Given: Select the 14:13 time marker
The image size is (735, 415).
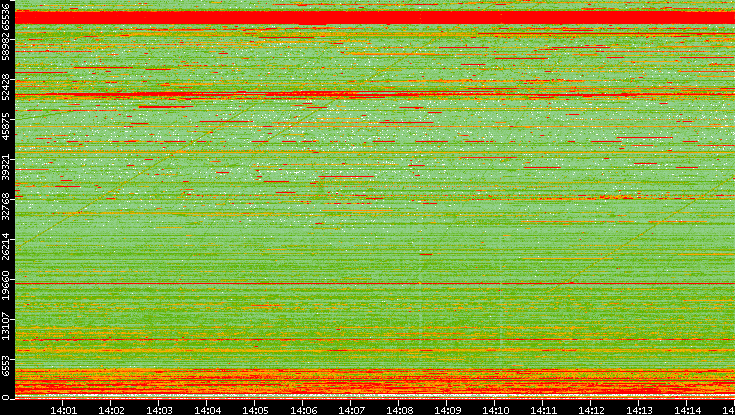Looking at the screenshot, I should [639, 409].
